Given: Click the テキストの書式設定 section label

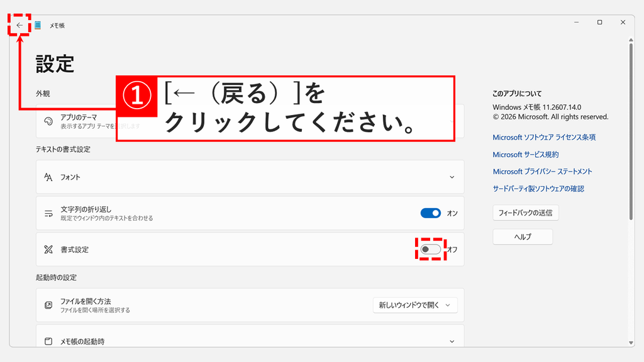Looking at the screenshot, I should click(x=63, y=150).
